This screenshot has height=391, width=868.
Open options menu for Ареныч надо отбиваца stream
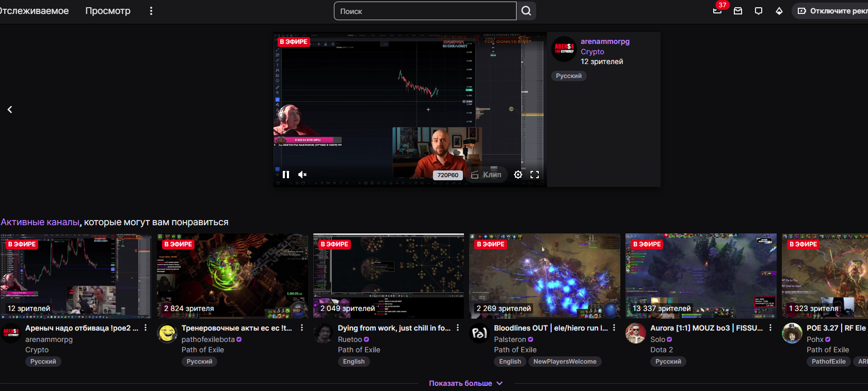tap(146, 328)
